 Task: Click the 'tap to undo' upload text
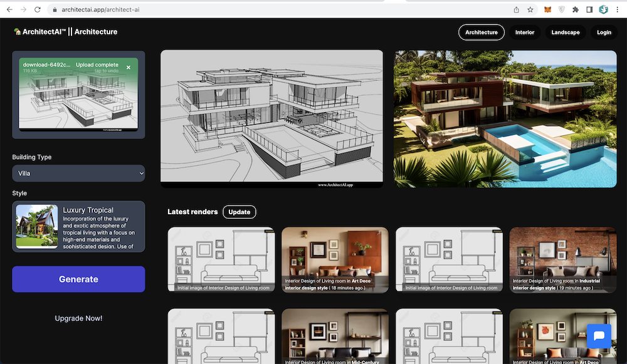(107, 71)
